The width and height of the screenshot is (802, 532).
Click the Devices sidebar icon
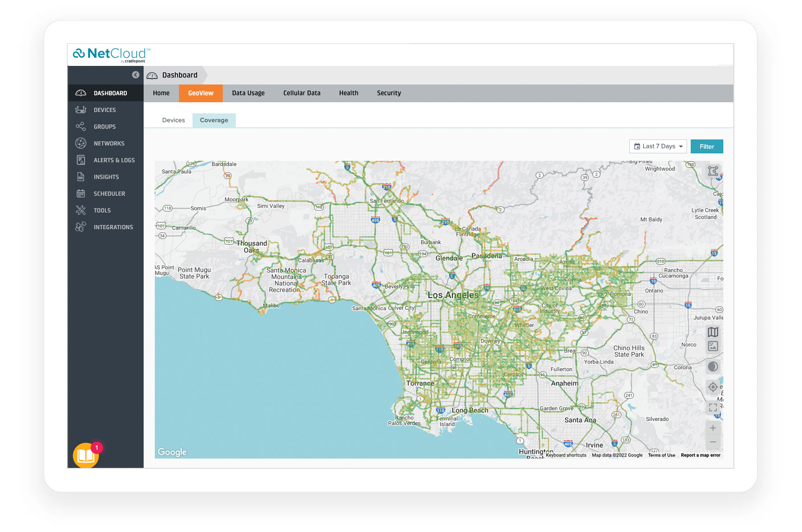[x=81, y=110]
